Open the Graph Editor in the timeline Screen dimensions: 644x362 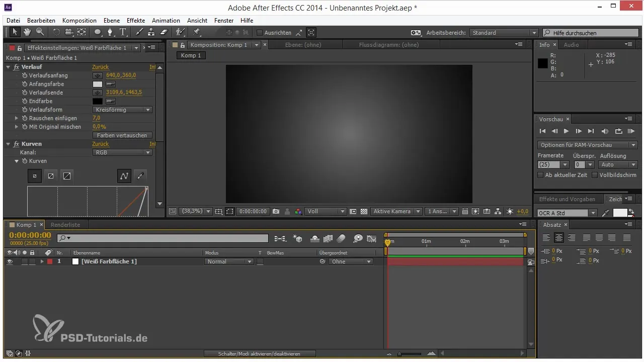click(x=372, y=238)
